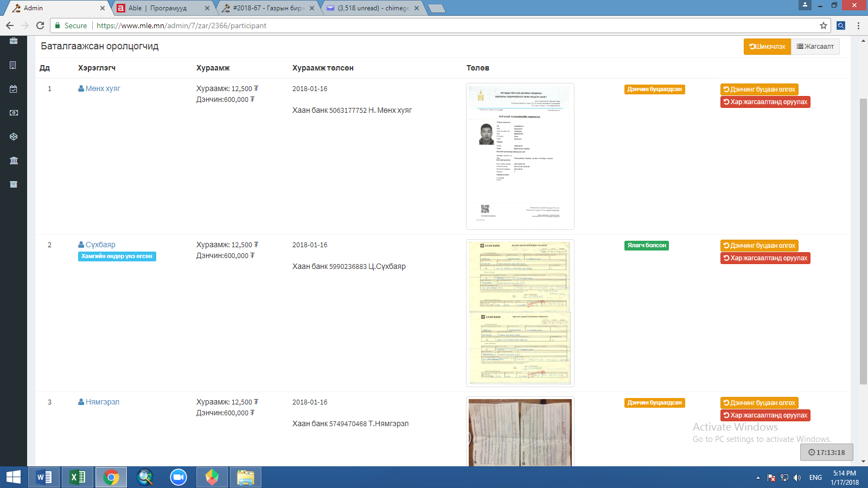Open File Explorer from the taskbar
868x488 pixels.
point(246,477)
